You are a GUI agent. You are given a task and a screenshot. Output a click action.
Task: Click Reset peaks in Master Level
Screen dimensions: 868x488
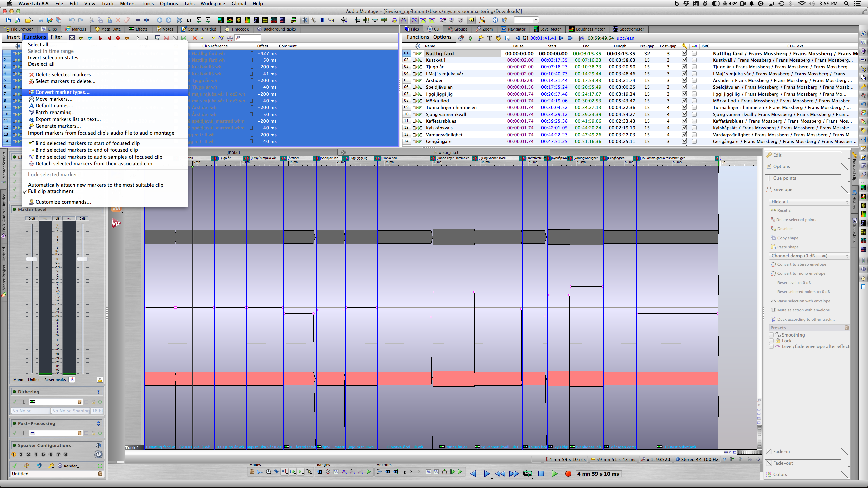55,380
